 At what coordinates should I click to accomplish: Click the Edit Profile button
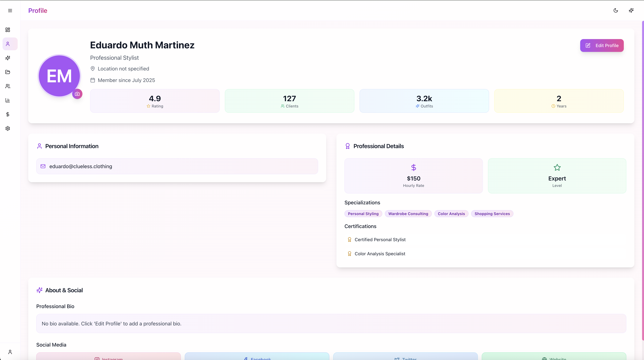602,45
